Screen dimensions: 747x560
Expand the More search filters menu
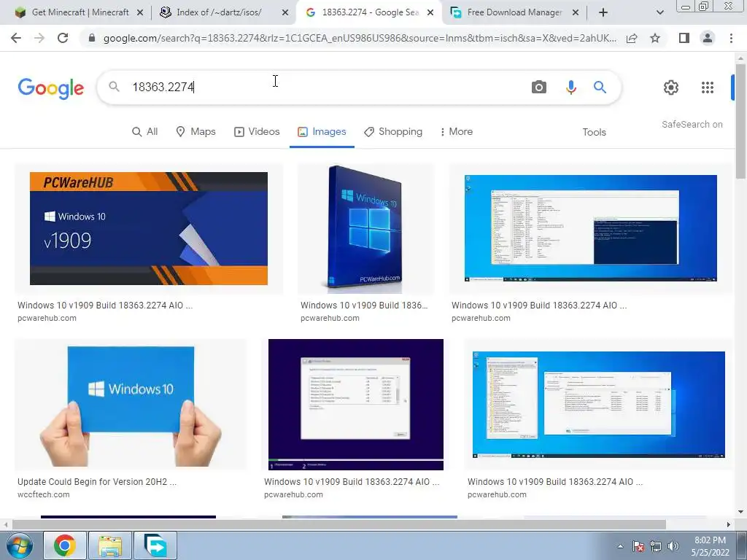[x=457, y=132]
